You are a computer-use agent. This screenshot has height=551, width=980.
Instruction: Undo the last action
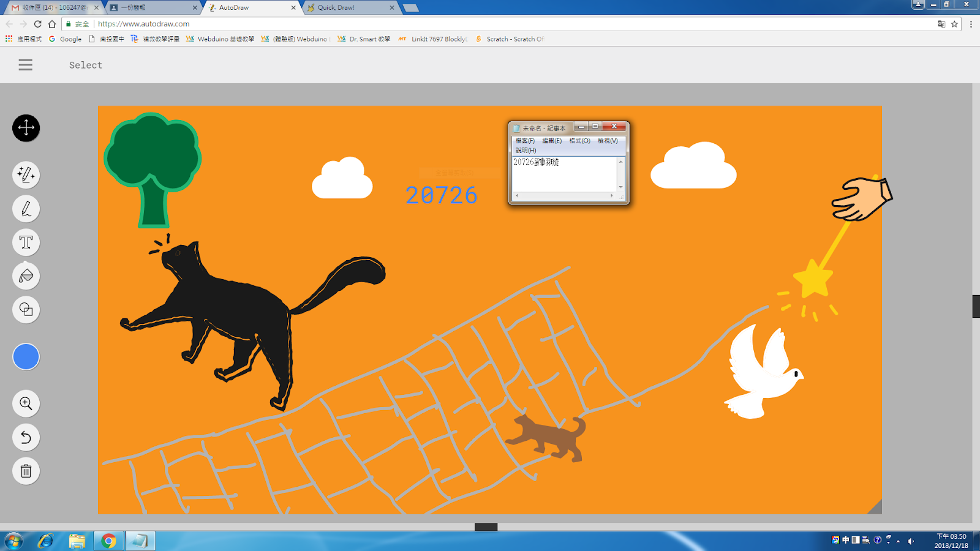[x=26, y=437]
